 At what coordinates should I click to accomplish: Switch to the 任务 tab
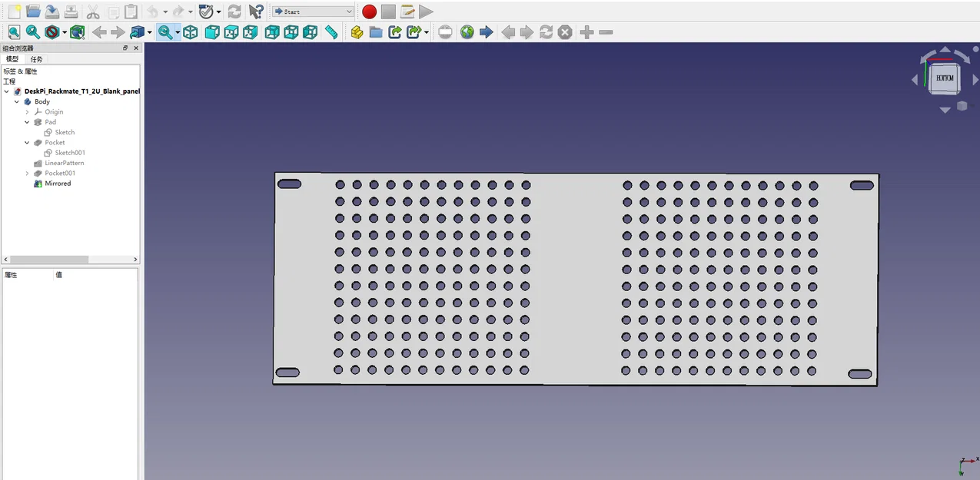[35, 59]
